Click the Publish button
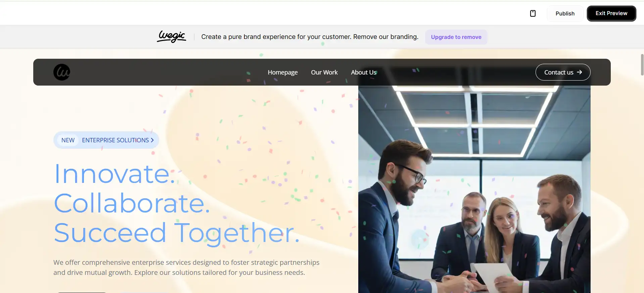The width and height of the screenshot is (644, 293). pos(565,13)
